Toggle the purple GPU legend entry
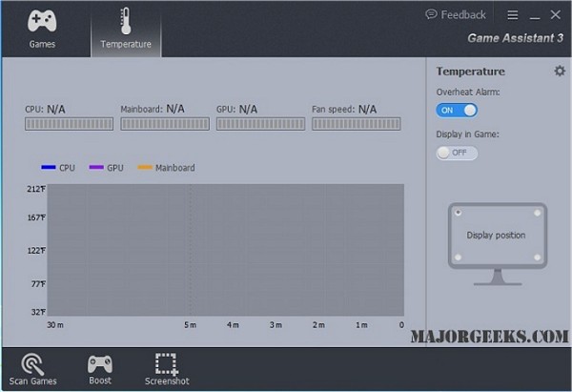 tap(106, 168)
